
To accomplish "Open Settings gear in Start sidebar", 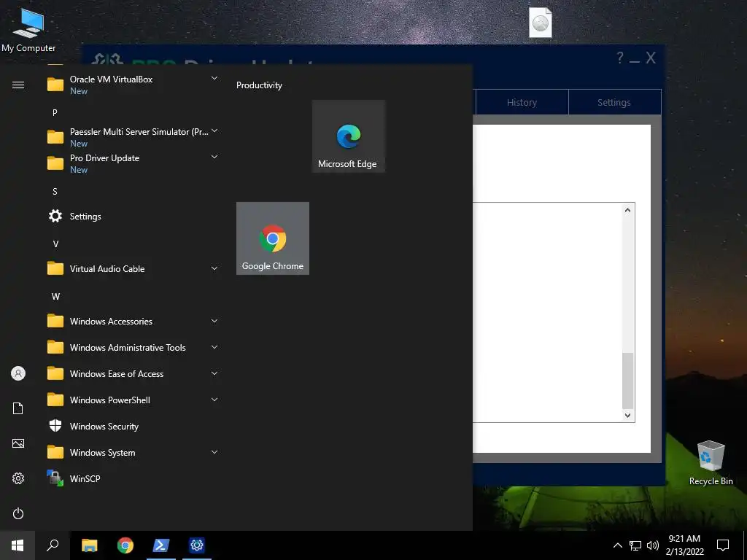I will [18, 478].
